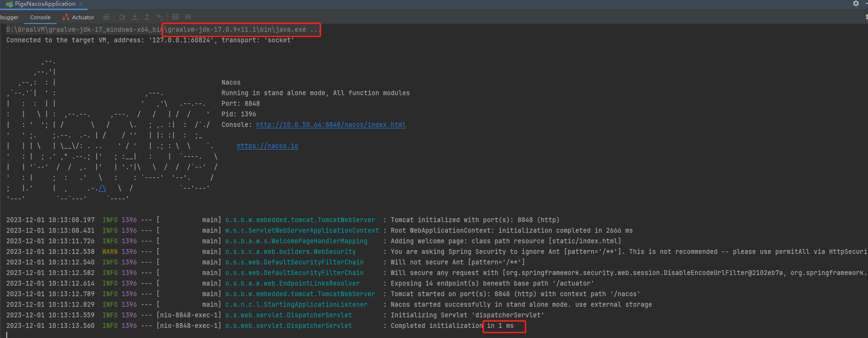
Task: Click the Trace Current Stream Chain icon
Action: click(x=188, y=17)
